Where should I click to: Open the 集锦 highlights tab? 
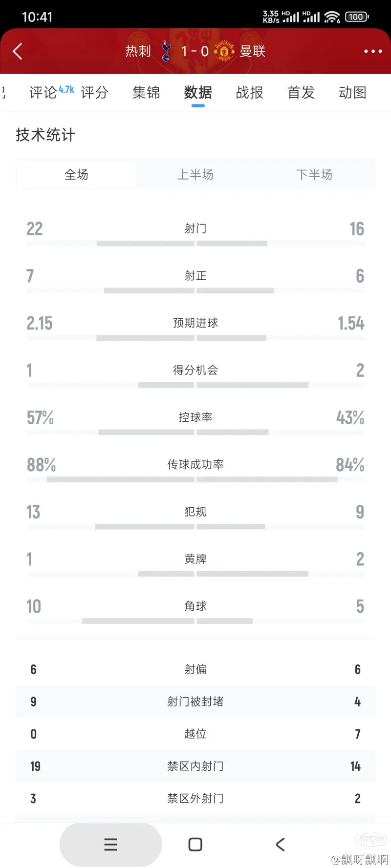[146, 92]
